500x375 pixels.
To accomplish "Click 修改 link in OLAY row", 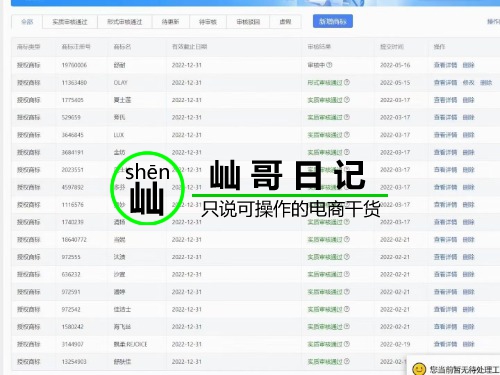I will point(468,82).
